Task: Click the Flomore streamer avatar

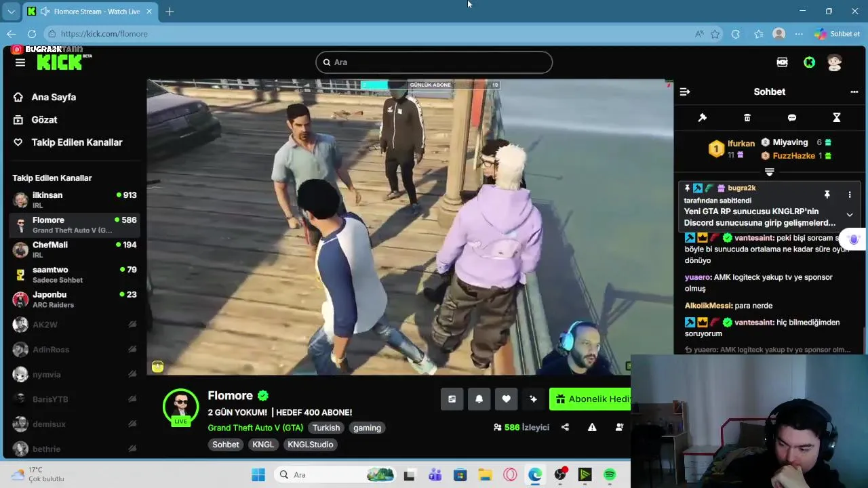Action: 180,406
